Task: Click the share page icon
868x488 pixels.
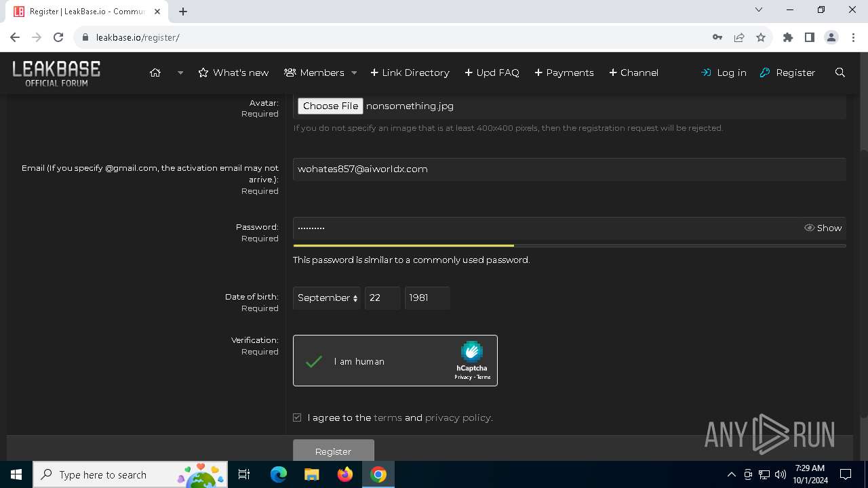Action: (739, 37)
